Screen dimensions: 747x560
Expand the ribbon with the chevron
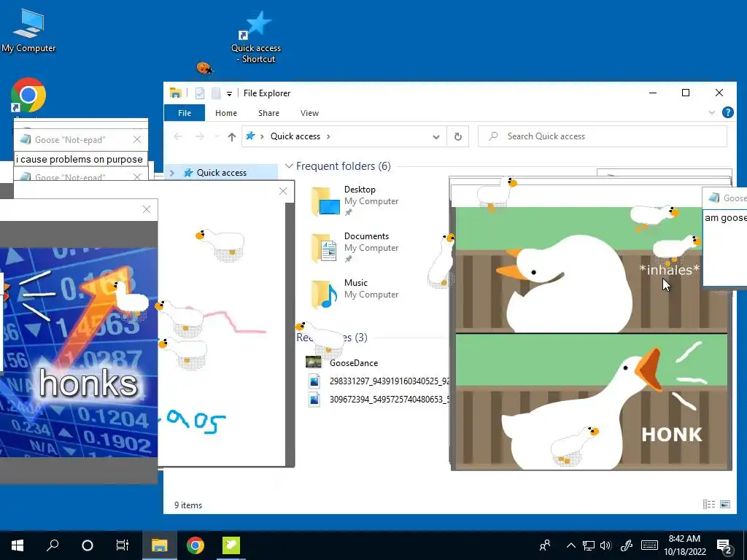click(x=712, y=113)
